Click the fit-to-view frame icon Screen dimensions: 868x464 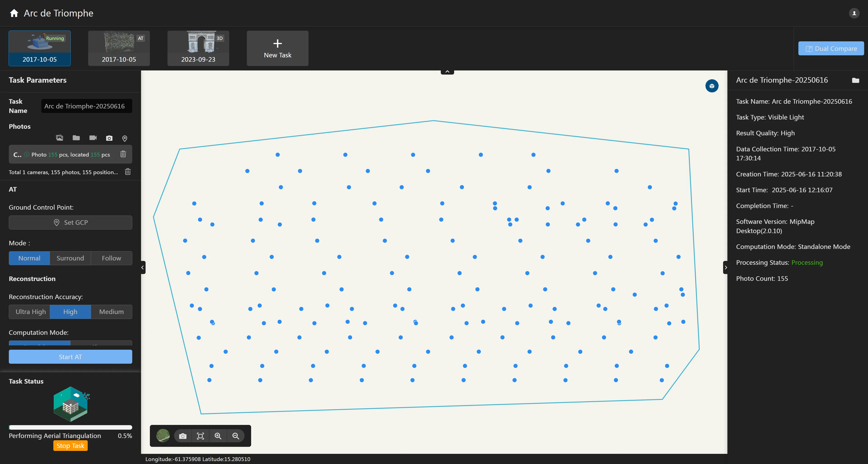point(200,436)
